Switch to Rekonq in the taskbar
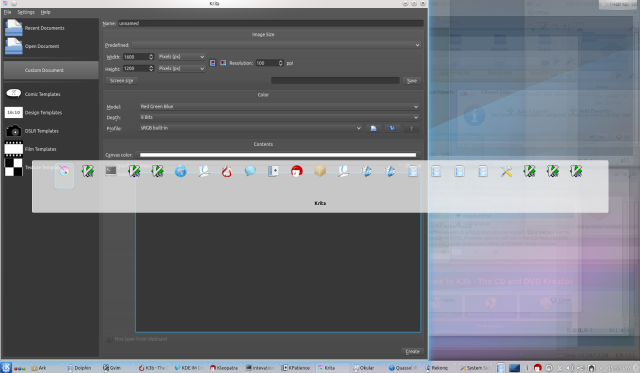This screenshot has width=640, height=373. point(440,368)
